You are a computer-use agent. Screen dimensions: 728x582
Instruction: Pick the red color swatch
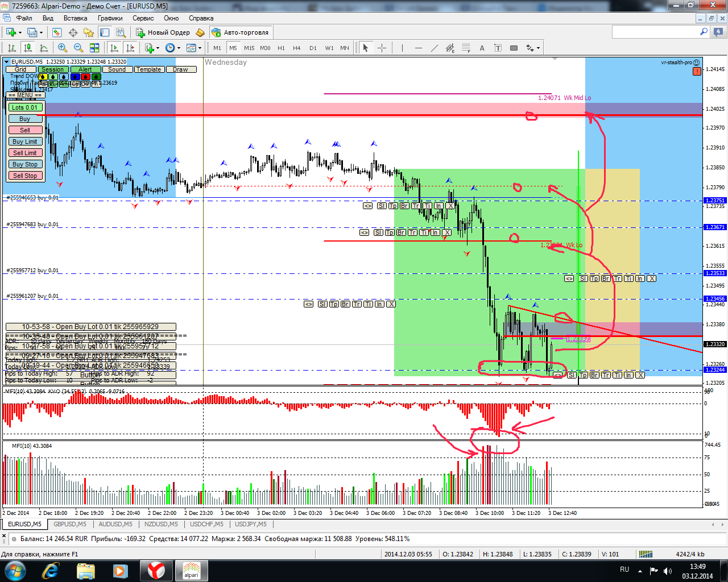click(x=85, y=77)
